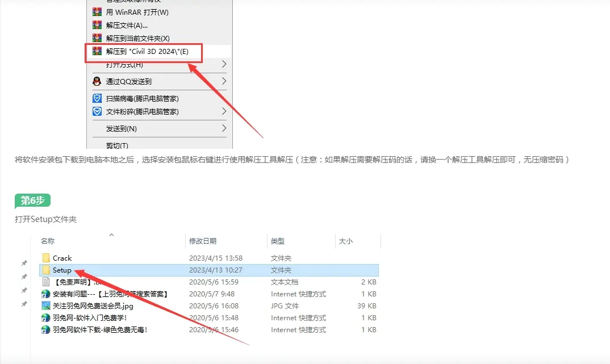Screen dimensions: 610x364
Task: Click the 羽兔网-软件入门免费学 shortcut icon
Action: coord(46,318)
